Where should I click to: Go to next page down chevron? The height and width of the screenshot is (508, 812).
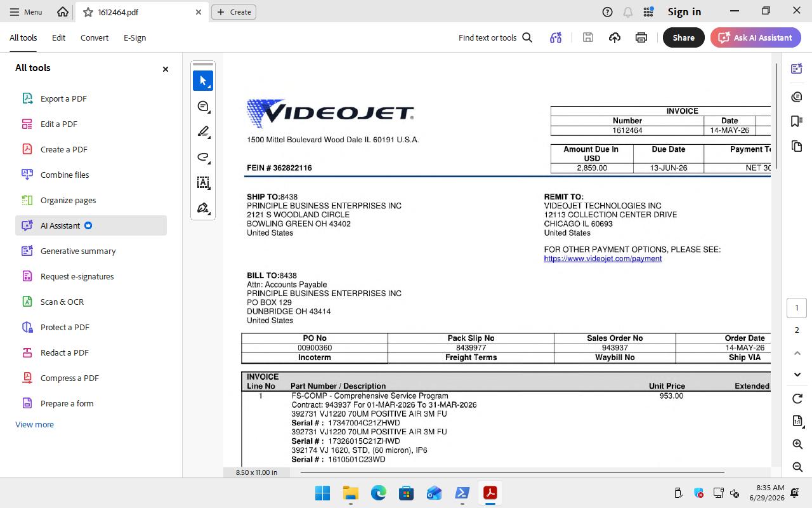coord(797,375)
